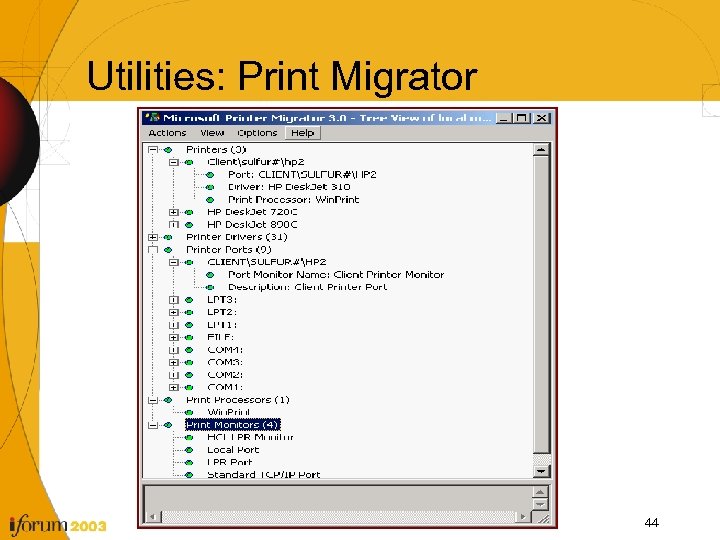Expand the HP DeskJet 720C node
Image resolution: width=720 pixels, height=540 pixels.
point(174,212)
